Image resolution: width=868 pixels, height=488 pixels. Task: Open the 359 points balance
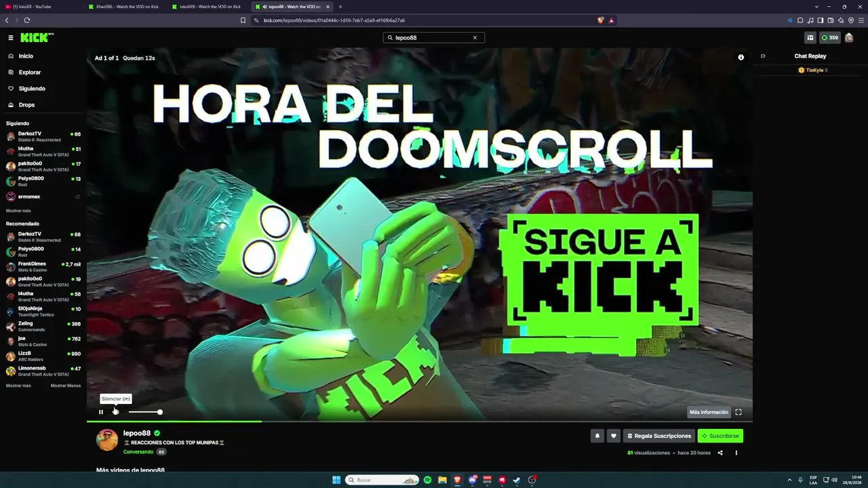(830, 38)
